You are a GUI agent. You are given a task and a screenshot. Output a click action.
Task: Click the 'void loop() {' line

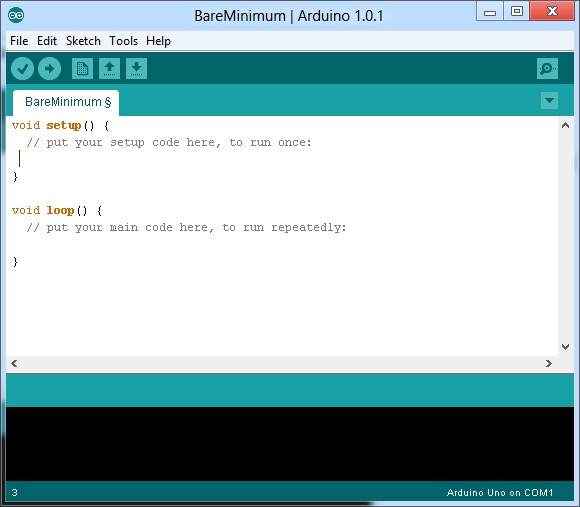[57, 210]
